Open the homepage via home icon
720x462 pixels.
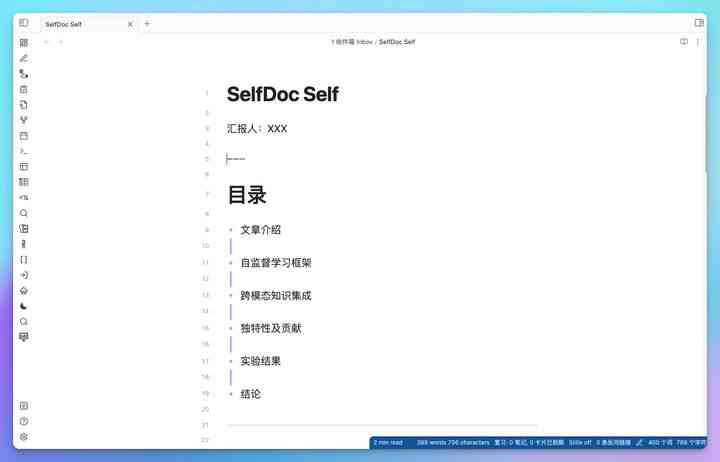coord(24,291)
